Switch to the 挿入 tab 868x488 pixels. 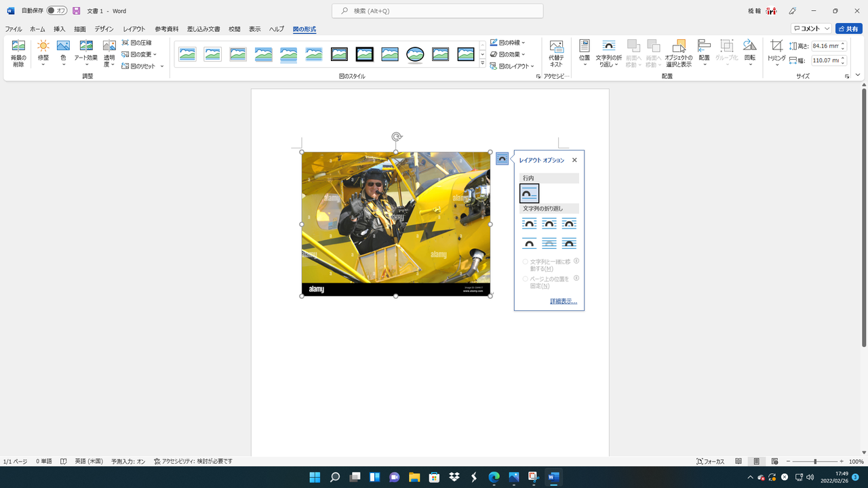[x=60, y=29]
